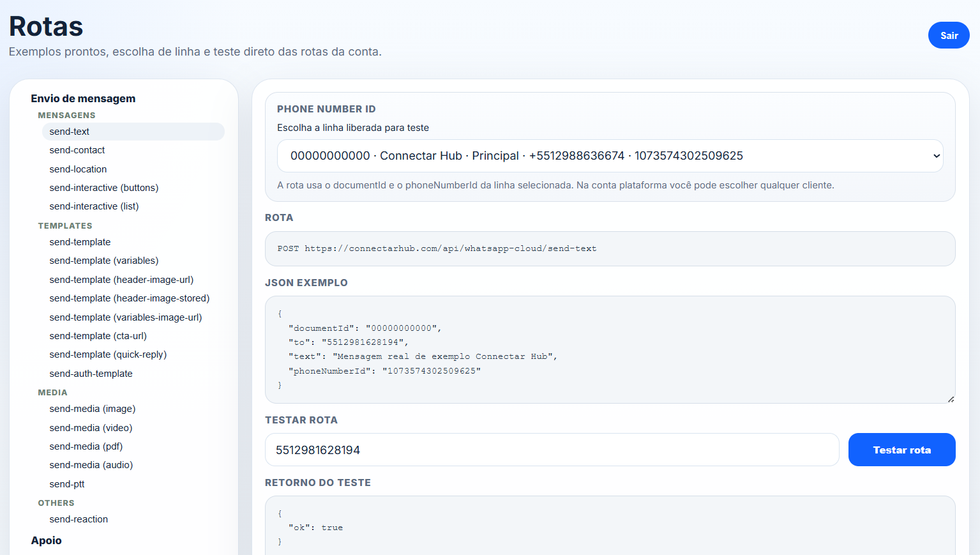Click the test phone number input field

point(552,450)
